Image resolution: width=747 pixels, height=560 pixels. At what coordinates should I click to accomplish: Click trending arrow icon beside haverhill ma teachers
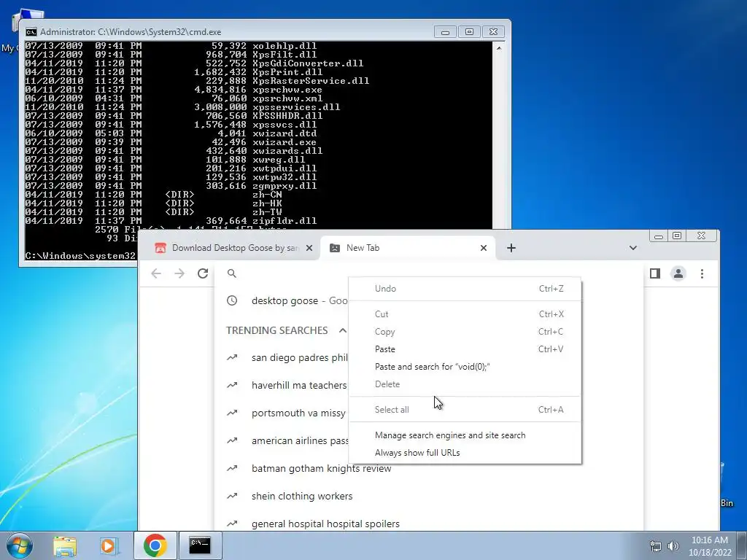coord(232,385)
